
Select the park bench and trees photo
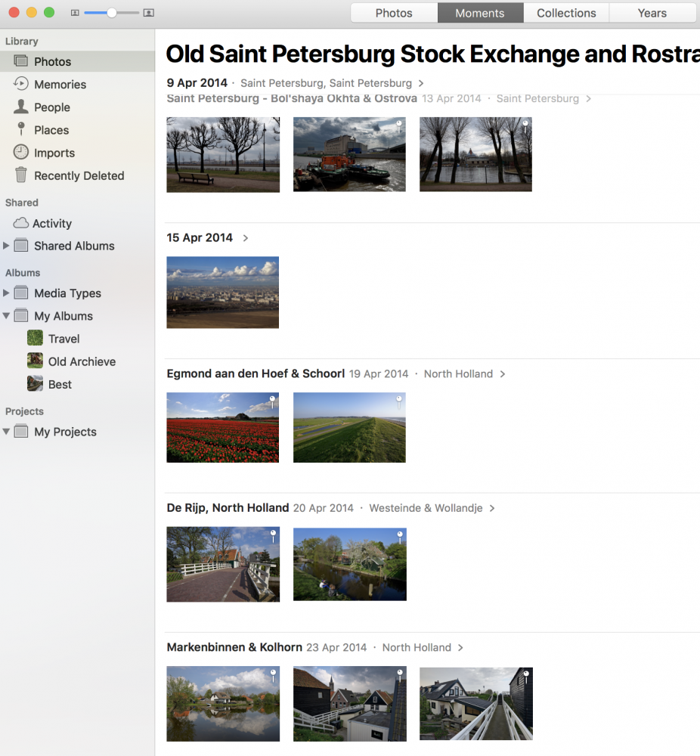223,155
